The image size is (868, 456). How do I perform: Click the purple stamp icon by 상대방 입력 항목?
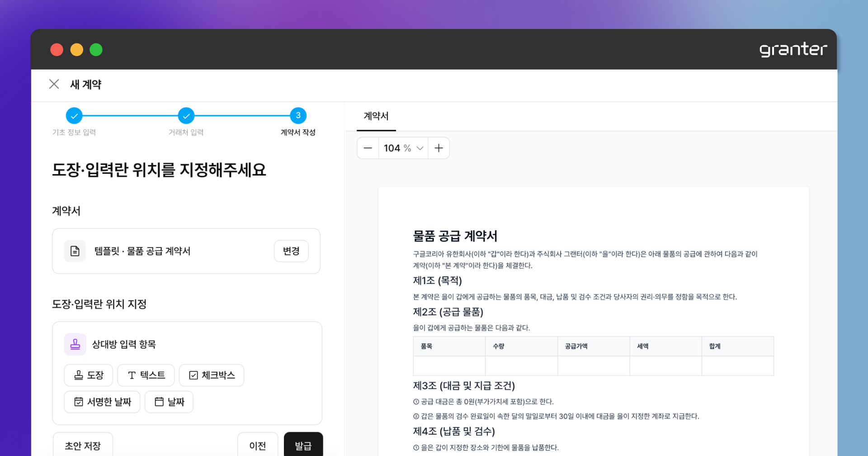[x=75, y=344]
